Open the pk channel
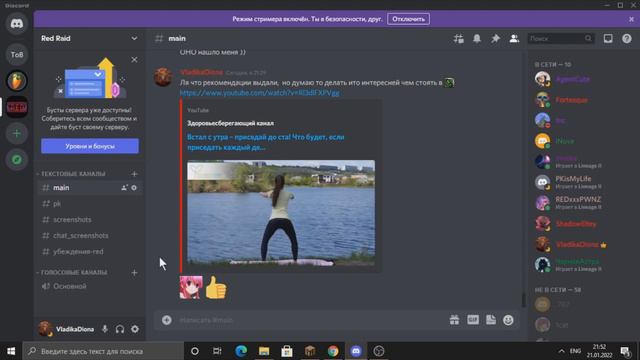Viewport: 640px width, 360px height. point(90,204)
